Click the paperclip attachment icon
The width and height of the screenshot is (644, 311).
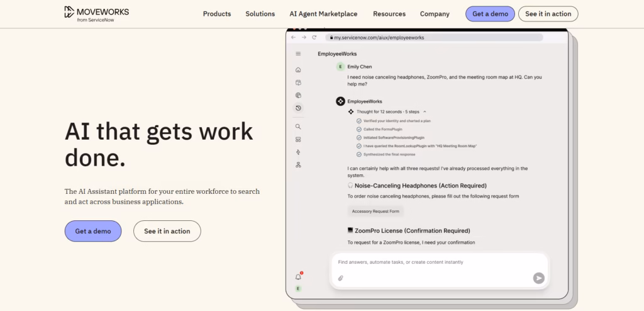click(x=340, y=278)
